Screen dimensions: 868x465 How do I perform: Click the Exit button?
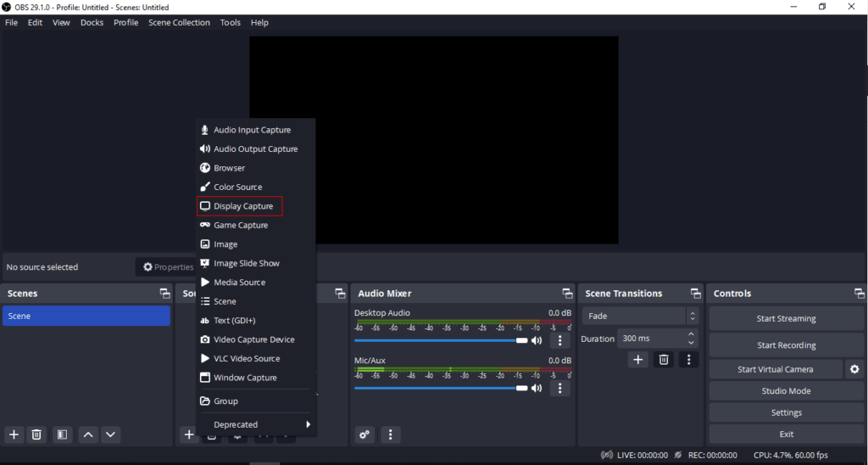[x=786, y=434]
